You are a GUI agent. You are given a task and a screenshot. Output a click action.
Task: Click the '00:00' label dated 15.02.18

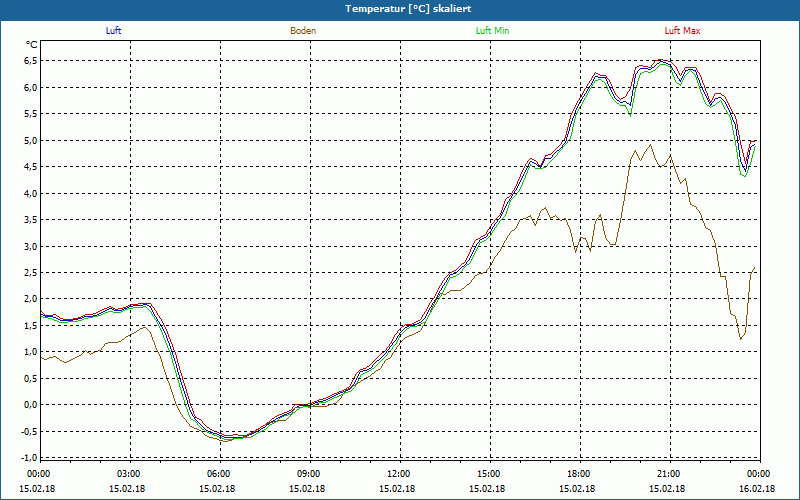pos(38,474)
